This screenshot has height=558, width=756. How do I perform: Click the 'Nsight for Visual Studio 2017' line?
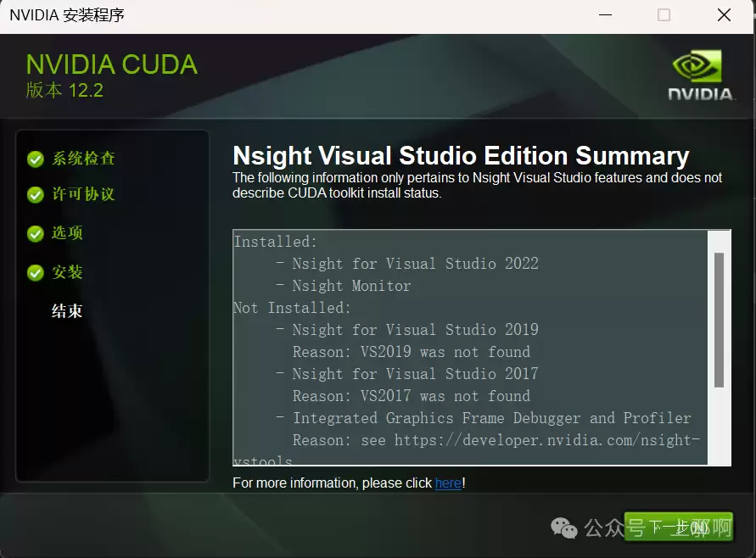click(x=415, y=374)
